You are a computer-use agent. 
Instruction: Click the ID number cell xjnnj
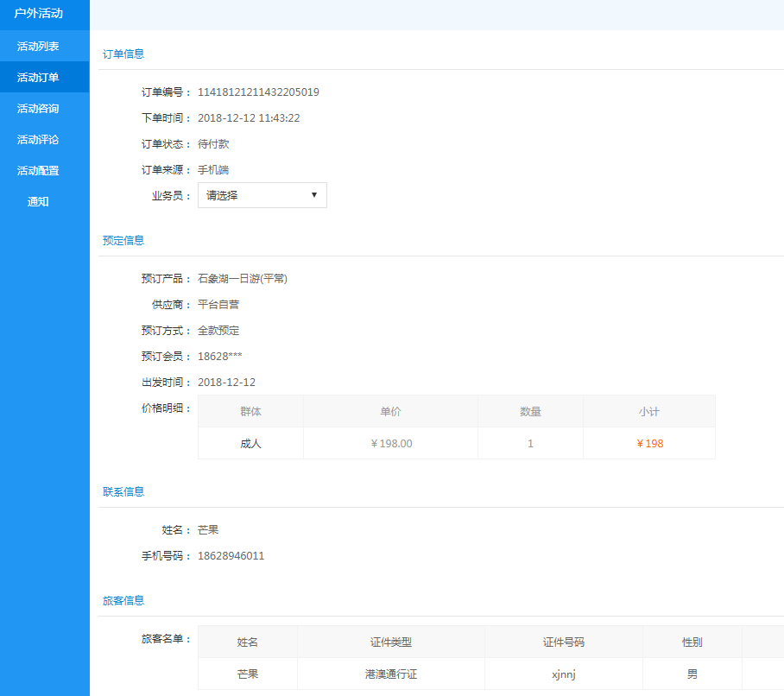click(x=563, y=674)
